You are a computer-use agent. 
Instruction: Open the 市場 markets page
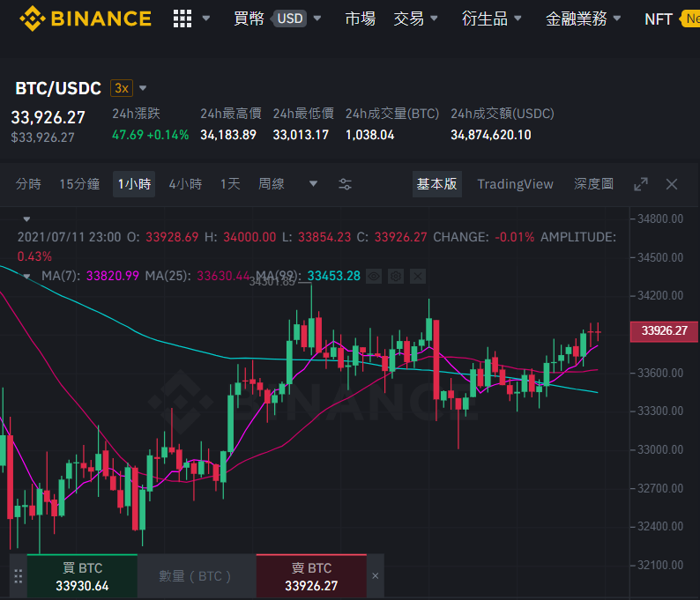360,19
